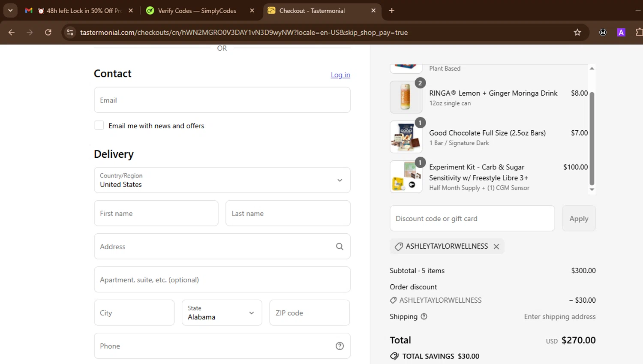Open the Country/Region dropdown
Viewport: 643px width, 364px height.
point(222,180)
